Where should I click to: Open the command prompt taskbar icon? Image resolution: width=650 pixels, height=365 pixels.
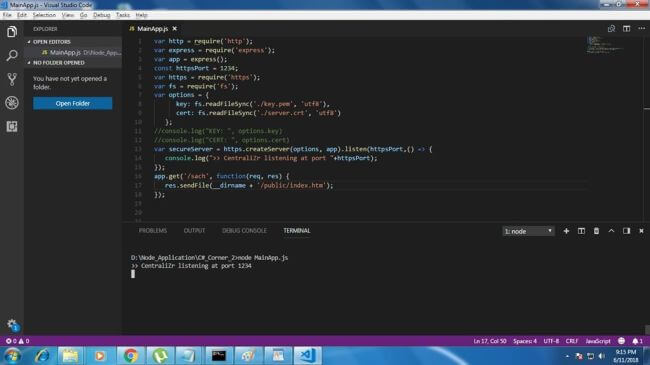click(218, 356)
